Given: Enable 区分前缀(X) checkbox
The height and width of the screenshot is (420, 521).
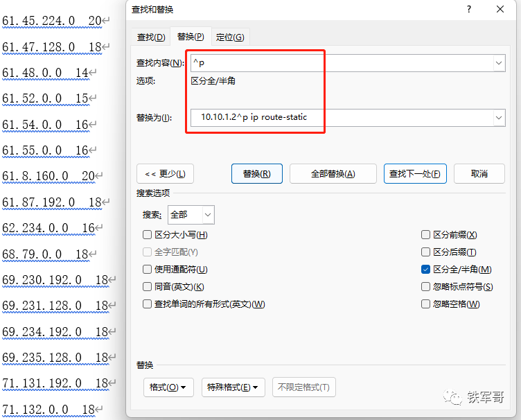Looking at the screenshot, I should click(x=425, y=235).
